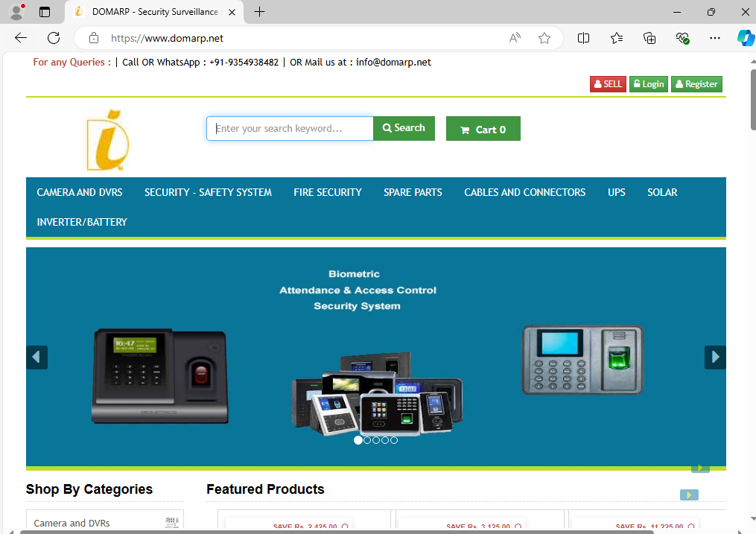
Task: Open the FIRE SECURITY menu
Action: point(328,192)
